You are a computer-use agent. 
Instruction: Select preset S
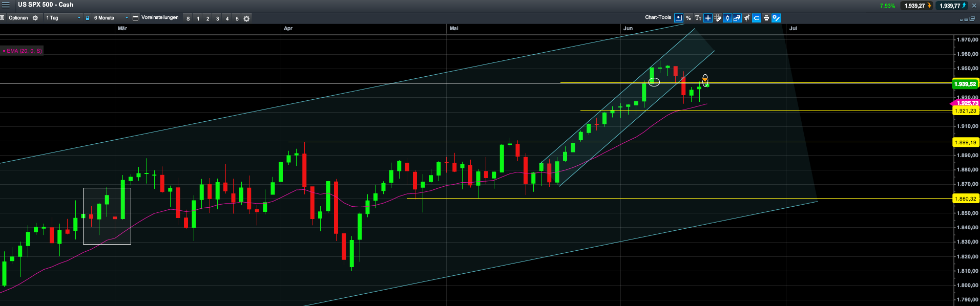(x=188, y=18)
